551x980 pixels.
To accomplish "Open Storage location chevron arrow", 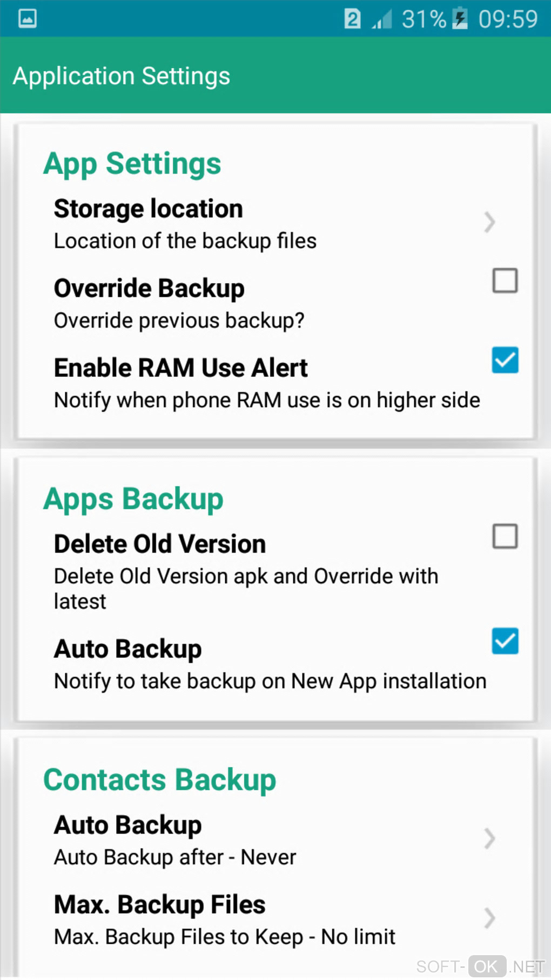I will [x=489, y=222].
